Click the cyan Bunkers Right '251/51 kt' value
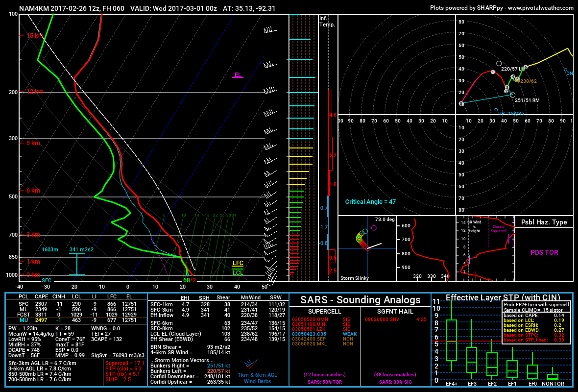The width and height of the screenshot is (578, 392). tap(218, 366)
